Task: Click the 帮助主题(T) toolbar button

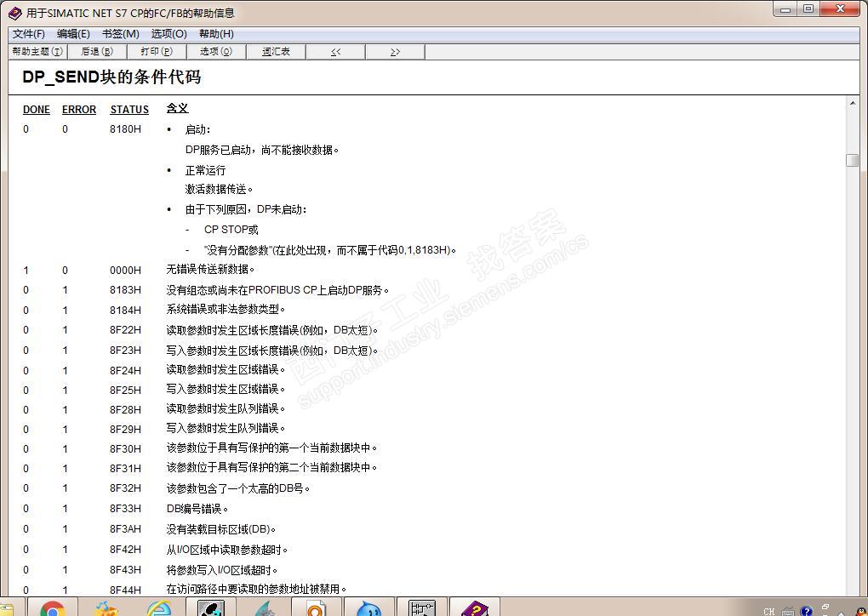Action: pos(37,51)
